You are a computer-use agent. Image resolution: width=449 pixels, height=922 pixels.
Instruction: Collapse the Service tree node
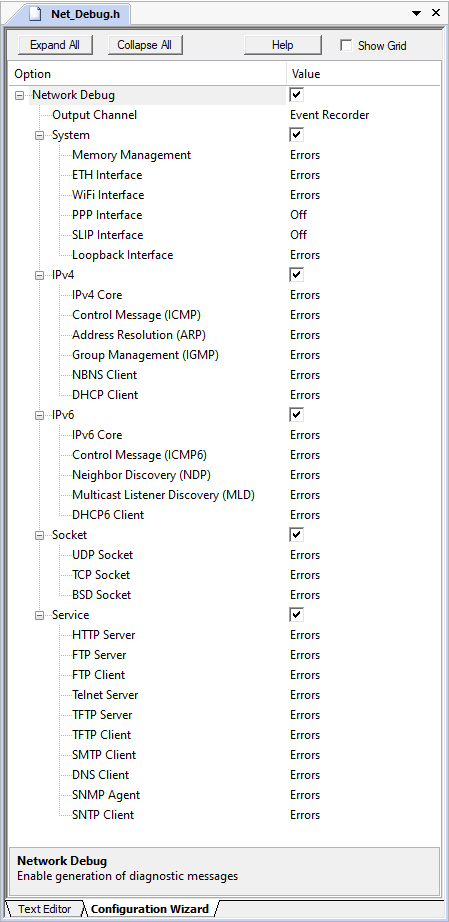[39, 615]
